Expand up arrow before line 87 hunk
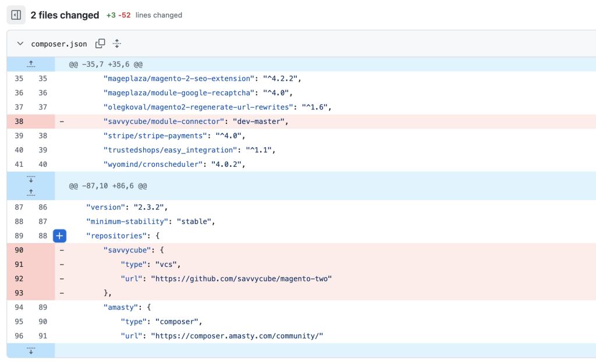 point(31,192)
